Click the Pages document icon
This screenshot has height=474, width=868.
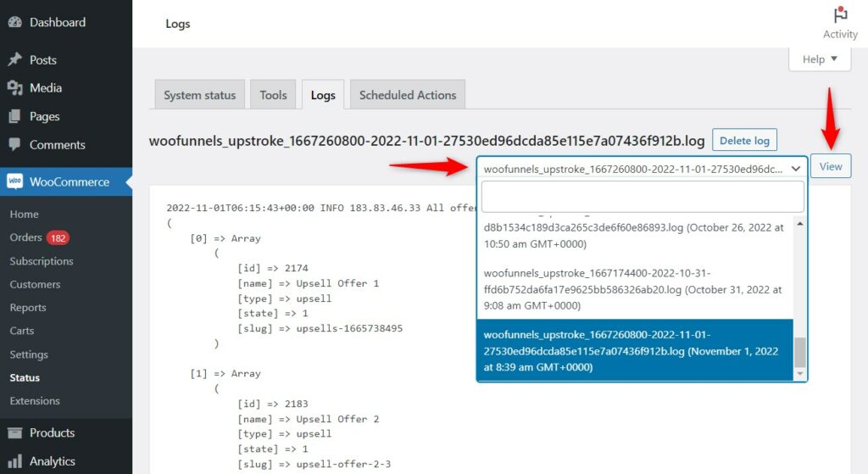pos(15,116)
